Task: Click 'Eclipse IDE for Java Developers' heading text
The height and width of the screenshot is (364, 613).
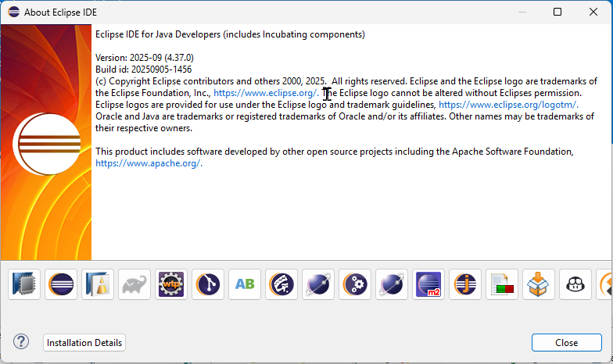Action: (x=158, y=34)
